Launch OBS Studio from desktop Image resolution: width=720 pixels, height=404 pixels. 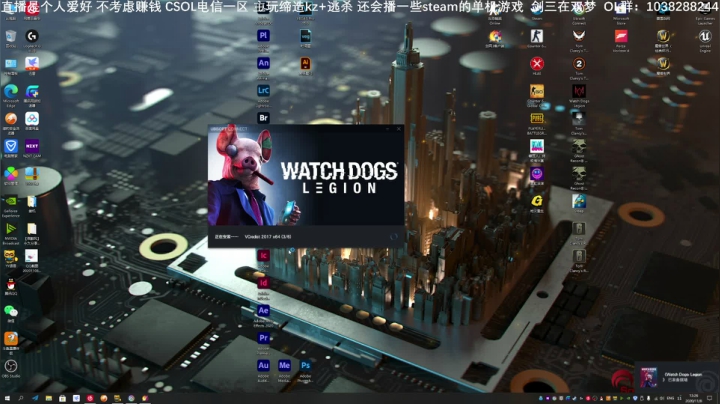pyautogui.click(x=11, y=366)
